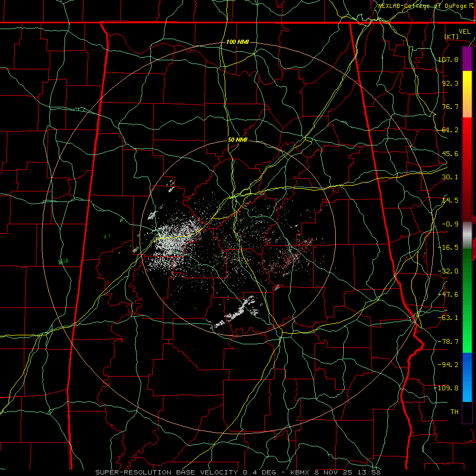
Task: Click the gray near-zero segment of color bar
Action: coord(467,235)
